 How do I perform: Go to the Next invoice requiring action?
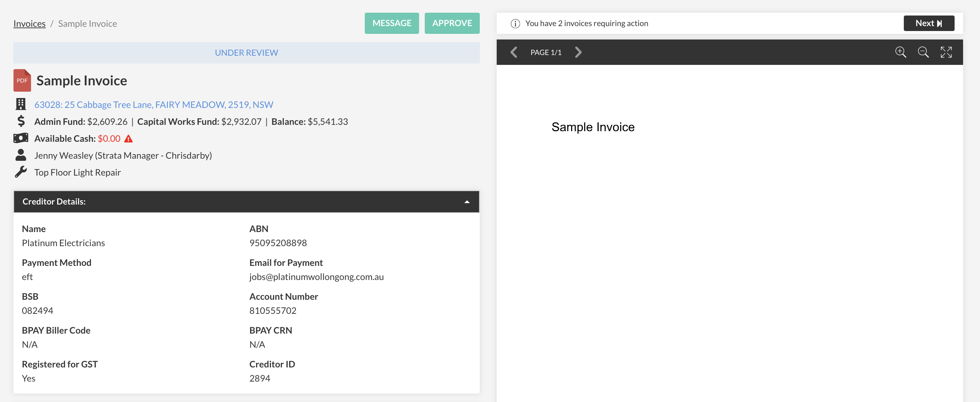[928, 23]
